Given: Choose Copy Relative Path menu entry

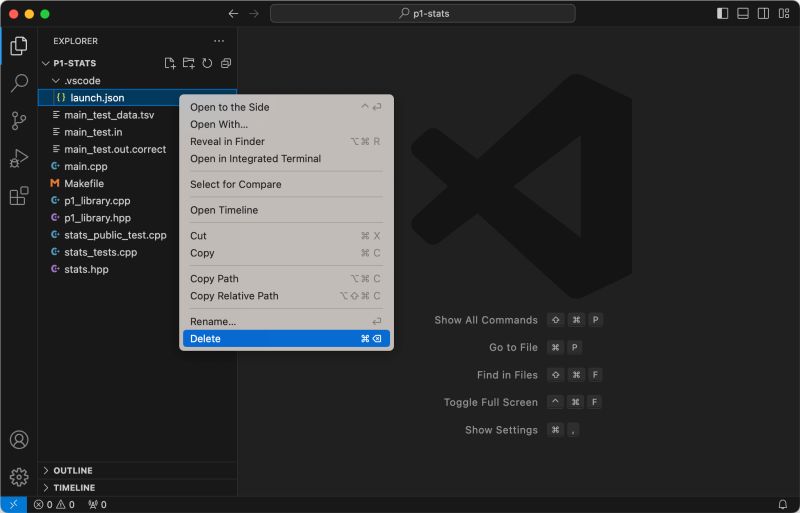Looking at the screenshot, I should point(286,296).
